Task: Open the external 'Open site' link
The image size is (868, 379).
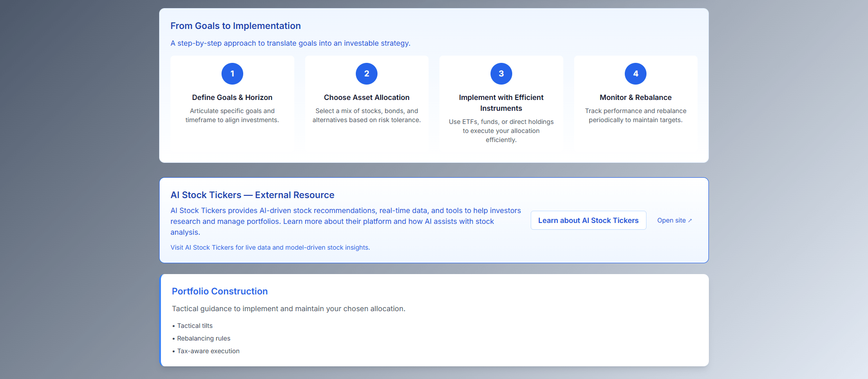Action: [674, 220]
